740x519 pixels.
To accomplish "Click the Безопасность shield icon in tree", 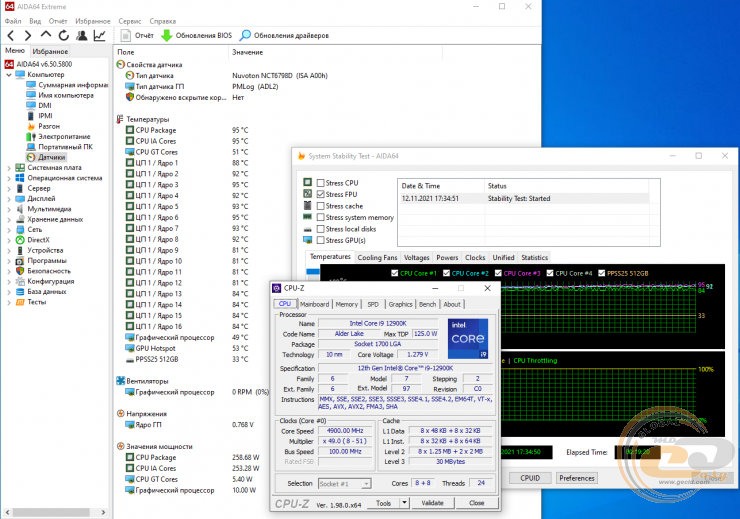I will [20, 271].
